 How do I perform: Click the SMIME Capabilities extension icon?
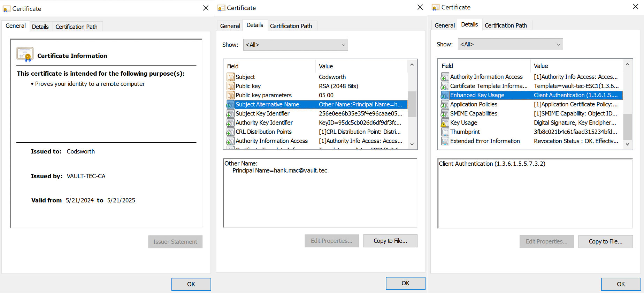click(445, 114)
